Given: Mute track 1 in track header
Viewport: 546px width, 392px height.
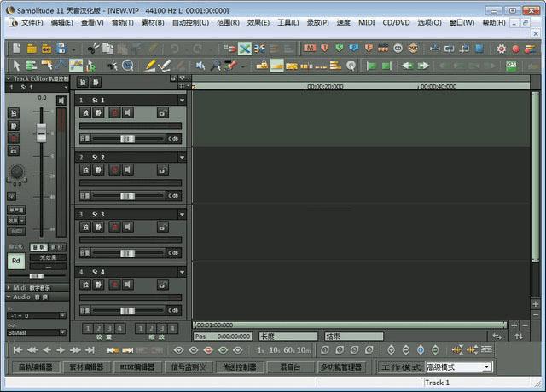Looking at the screenshot, I should pos(99,112).
